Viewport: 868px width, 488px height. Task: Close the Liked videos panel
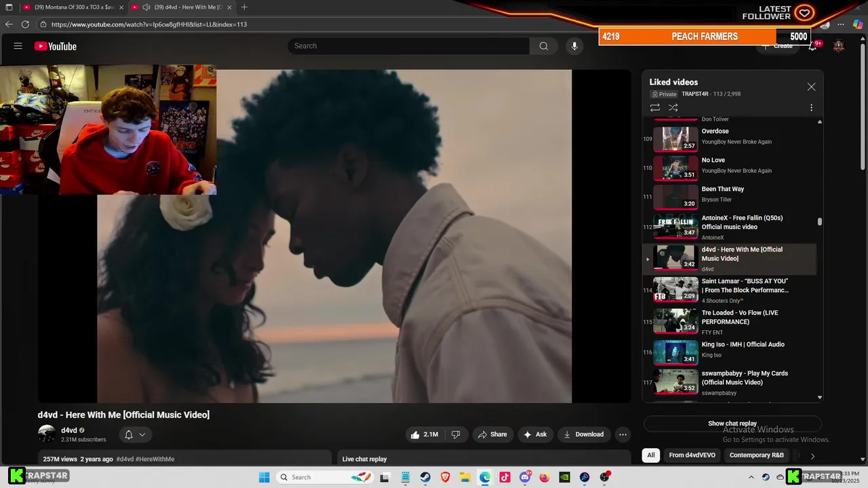(811, 87)
